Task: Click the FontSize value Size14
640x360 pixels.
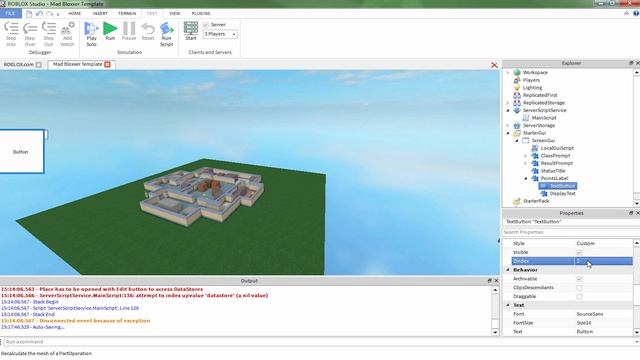Action: 584,323
